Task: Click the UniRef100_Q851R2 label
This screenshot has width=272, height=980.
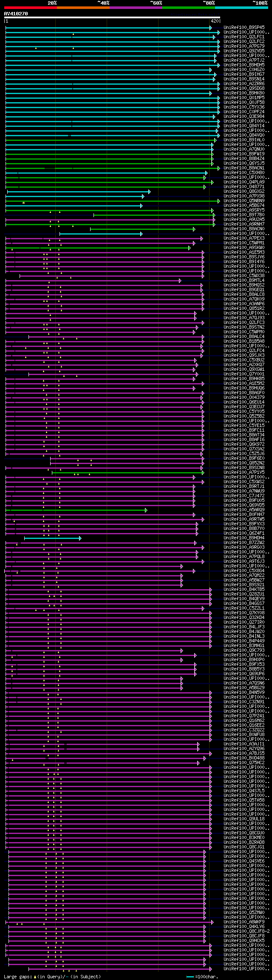Action: [x=244, y=309]
